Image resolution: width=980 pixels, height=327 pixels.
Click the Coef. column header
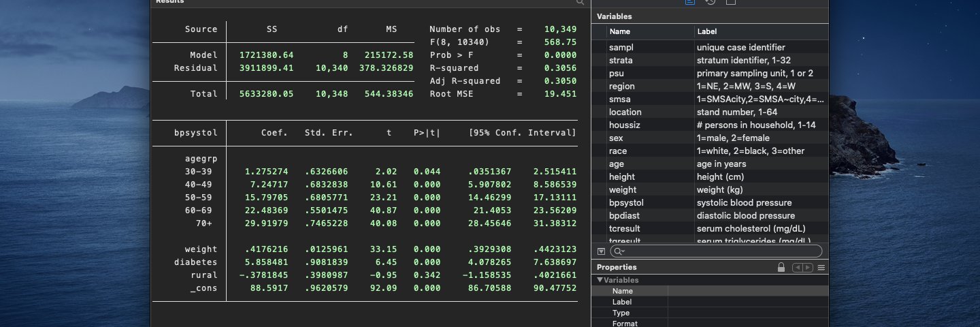(274, 133)
